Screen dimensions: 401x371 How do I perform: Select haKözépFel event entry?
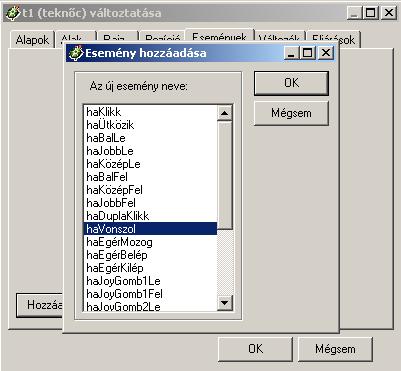point(150,190)
